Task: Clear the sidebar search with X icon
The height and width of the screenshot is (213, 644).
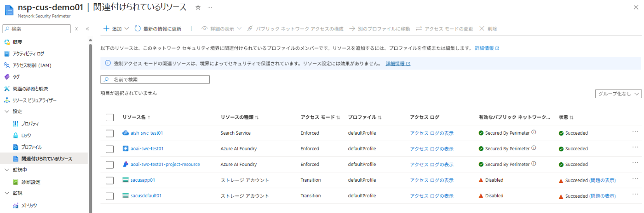Action: 76,29
